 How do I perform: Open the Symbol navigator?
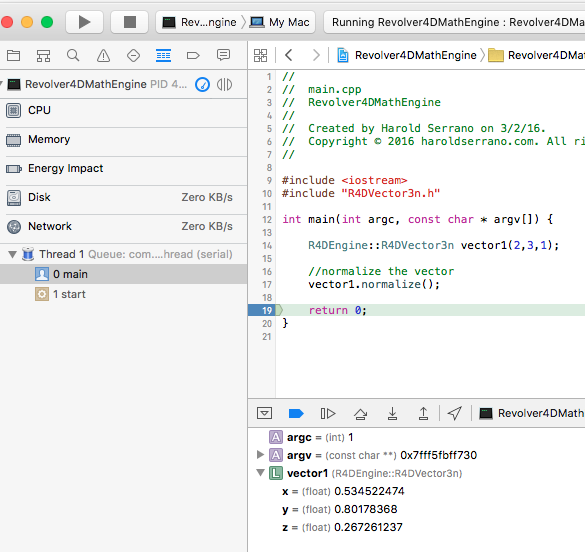pyautogui.click(x=43, y=56)
